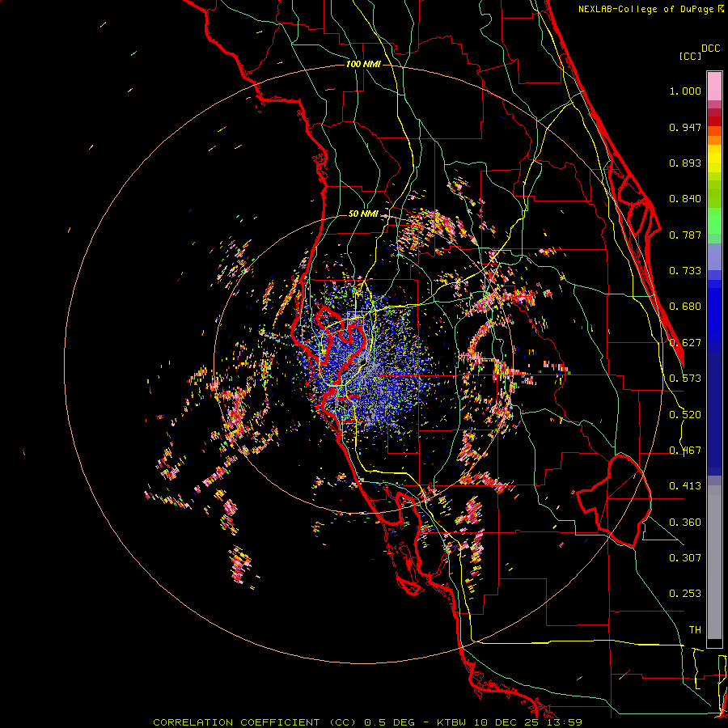This screenshot has height=728, width=728.
Task: Click the 0.573 color scale value
Action: point(685,379)
